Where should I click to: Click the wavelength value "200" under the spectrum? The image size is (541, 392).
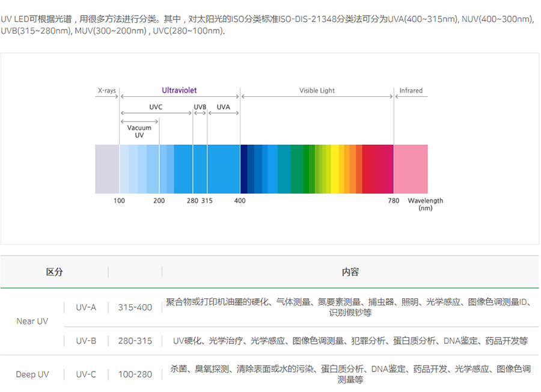159,200
